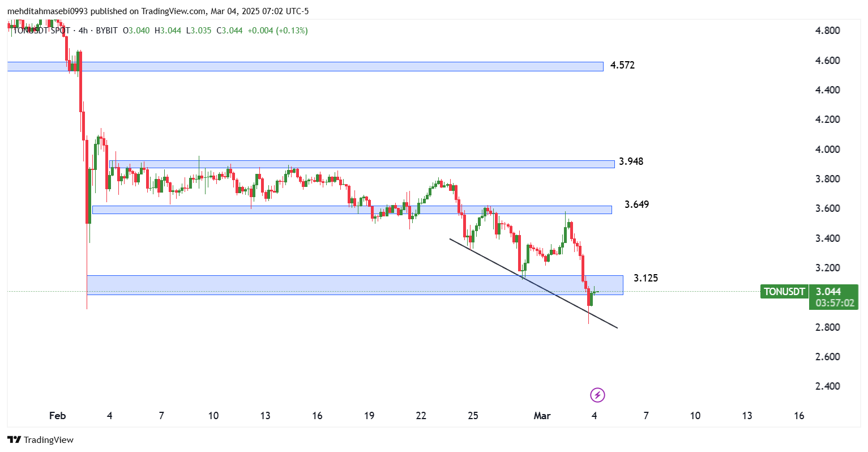Select the wide support zone at 3.125
Screen dimensions: 868x452
point(355,285)
